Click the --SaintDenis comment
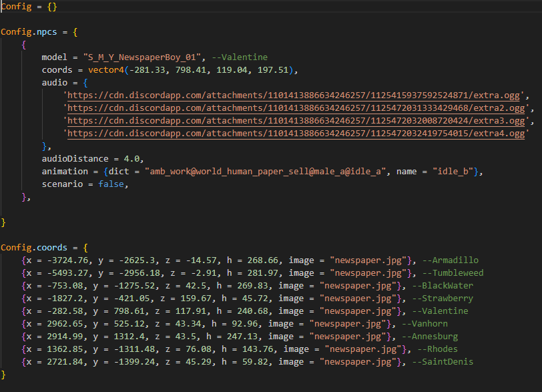Image resolution: width=542 pixels, height=392 pixels. tap(443, 362)
